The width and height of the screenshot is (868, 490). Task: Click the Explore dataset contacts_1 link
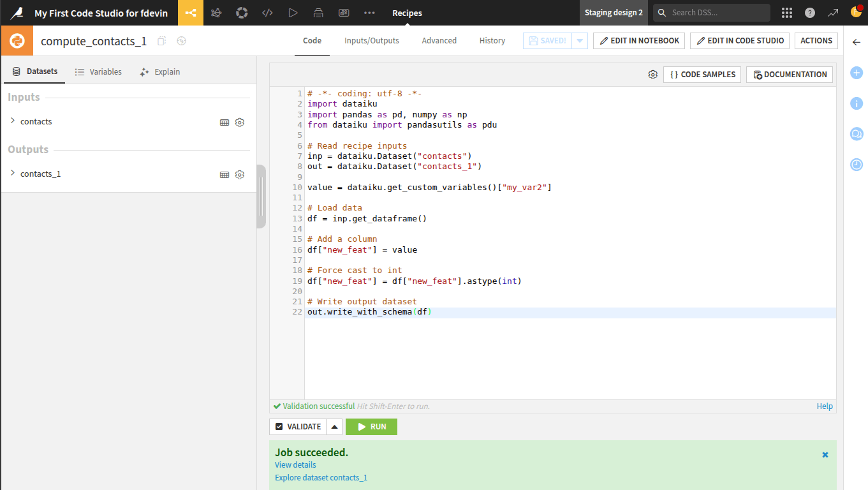pyautogui.click(x=321, y=477)
